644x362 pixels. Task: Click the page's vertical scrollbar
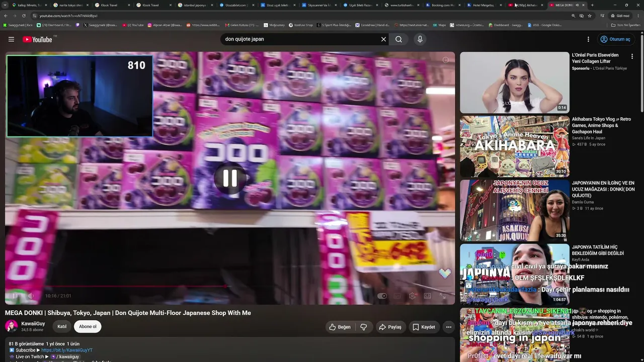point(642,73)
